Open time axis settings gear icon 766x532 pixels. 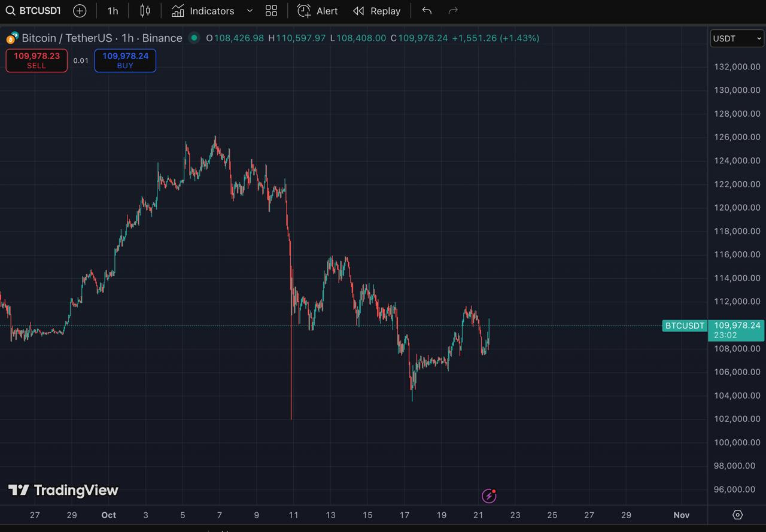pos(737,515)
